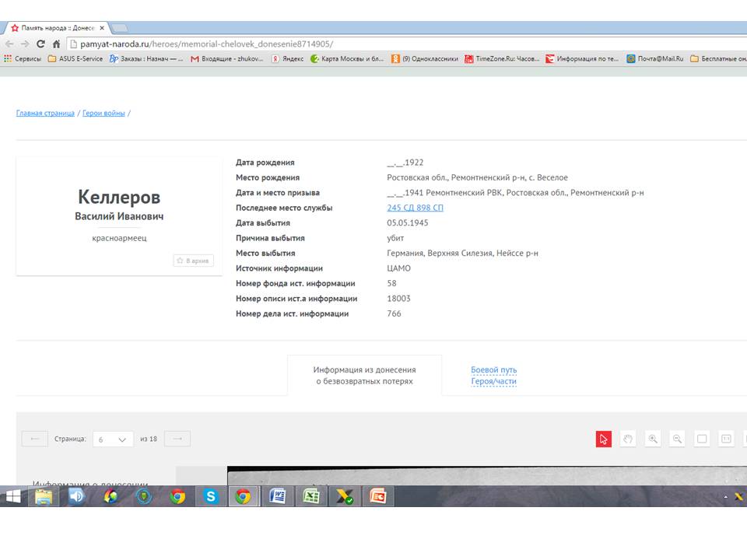Image resolution: width=747 pixels, height=560 pixels.
Task: Follow the «Герои войны» breadcrumb link
Action: pyautogui.click(x=103, y=114)
